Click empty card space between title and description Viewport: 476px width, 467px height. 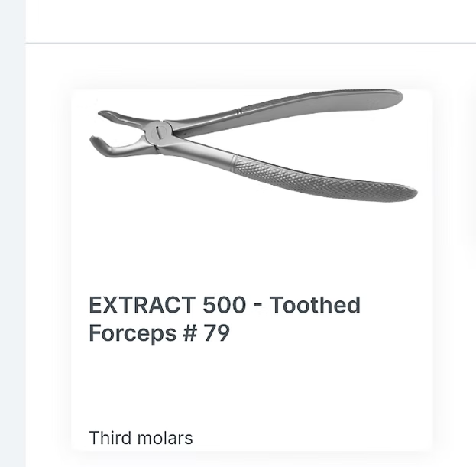click(252, 386)
